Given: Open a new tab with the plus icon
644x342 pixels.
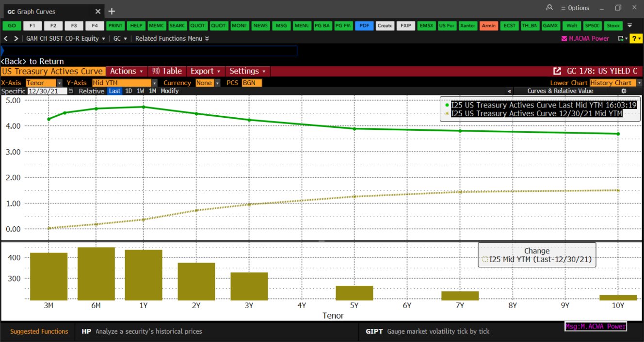Looking at the screenshot, I should pos(112,11).
